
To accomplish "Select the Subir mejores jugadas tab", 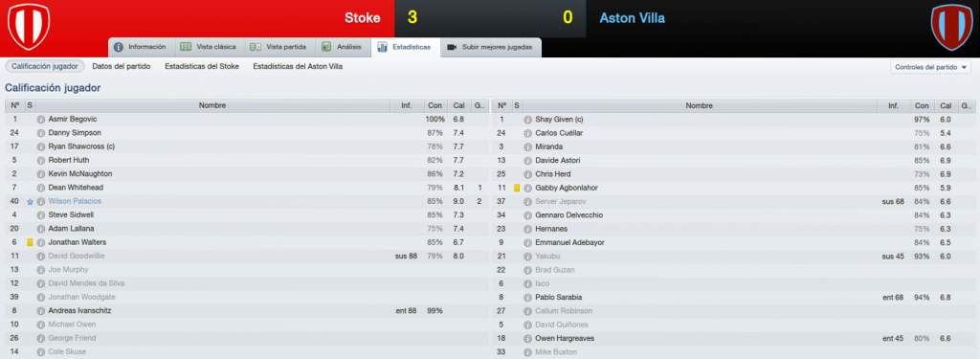I will (x=491, y=47).
